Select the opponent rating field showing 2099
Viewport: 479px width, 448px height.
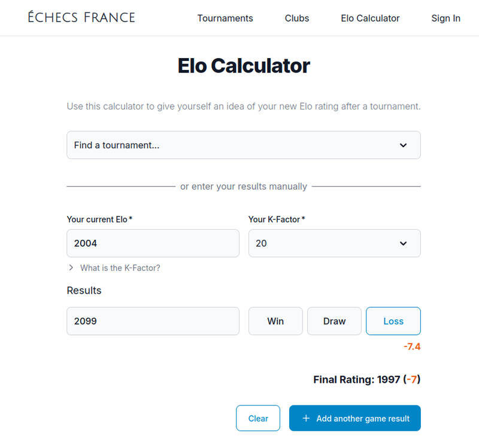coord(153,321)
